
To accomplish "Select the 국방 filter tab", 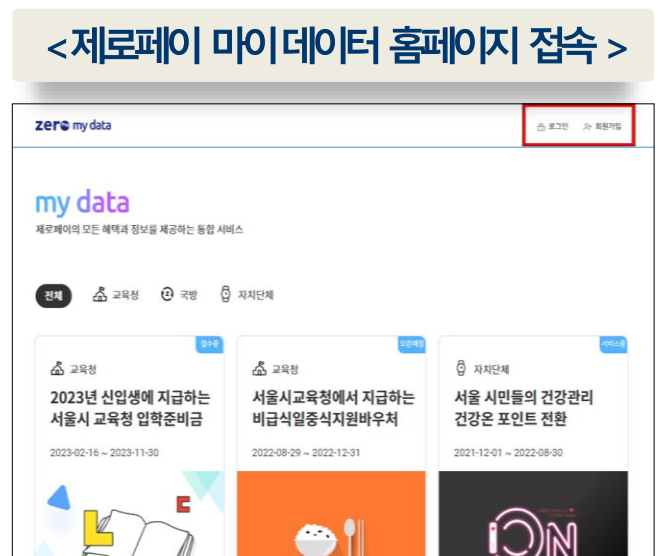I will pyautogui.click(x=179, y=294).
